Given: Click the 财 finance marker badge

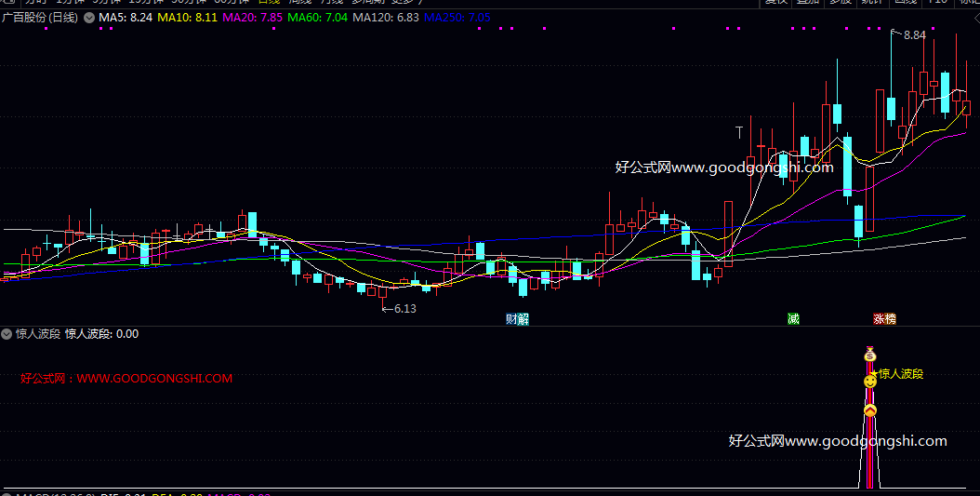Looking at the screenshot, I should [511, 319].
